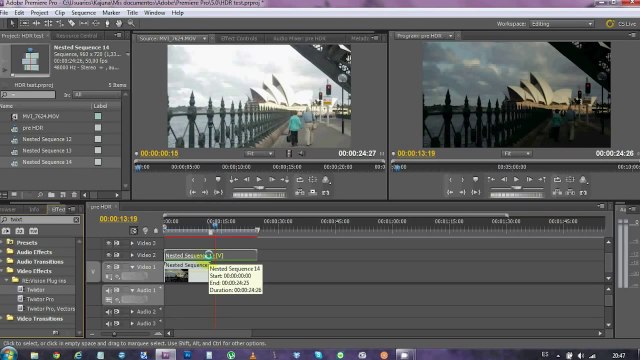Open Source monitor Fit zoom dropdown

(x=259, y=153)
